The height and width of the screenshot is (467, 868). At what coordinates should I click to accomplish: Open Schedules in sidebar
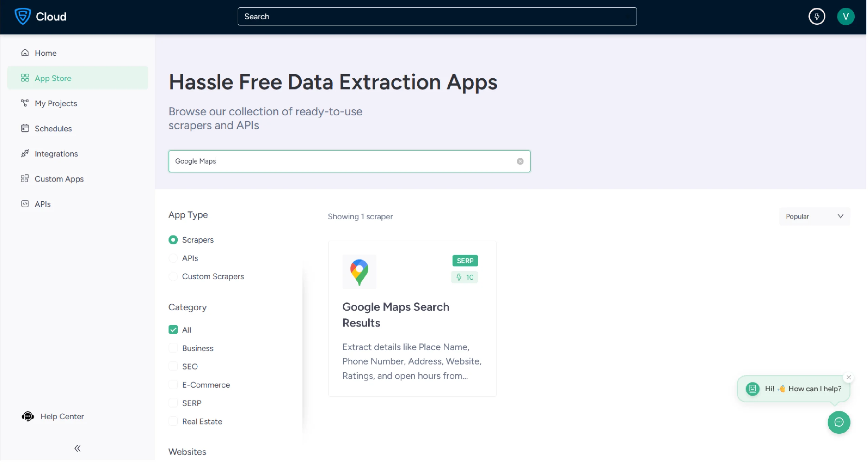tap(78, 129)
